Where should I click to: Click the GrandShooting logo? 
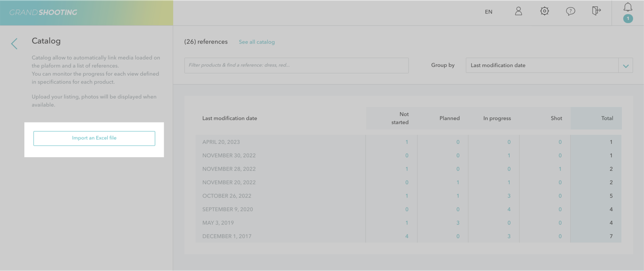click(43, 13)
